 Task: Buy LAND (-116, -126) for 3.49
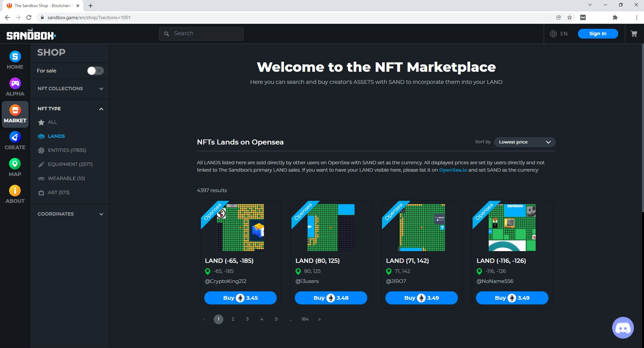[512, 298]
